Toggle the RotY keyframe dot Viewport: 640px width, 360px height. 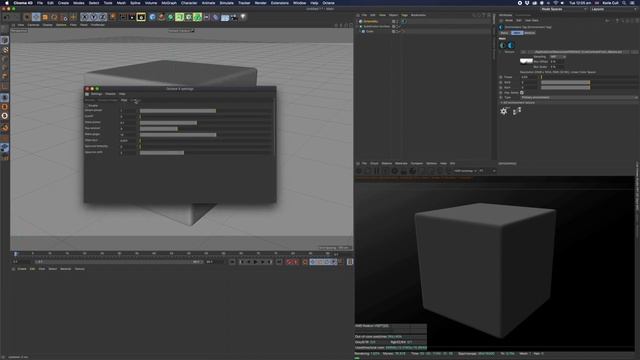[x=501, y=87]
